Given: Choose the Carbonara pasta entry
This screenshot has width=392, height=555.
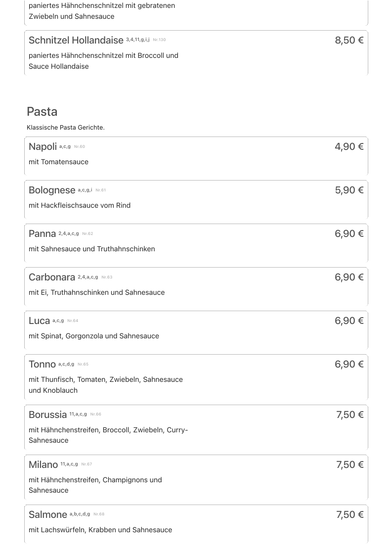Looking at the screenshot, I should pos(51,277).
